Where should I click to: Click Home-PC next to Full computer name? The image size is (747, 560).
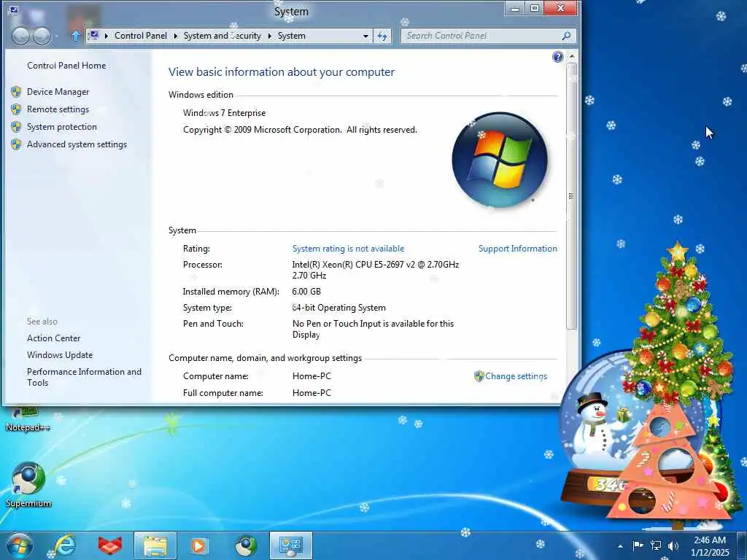tap(311, 393)
